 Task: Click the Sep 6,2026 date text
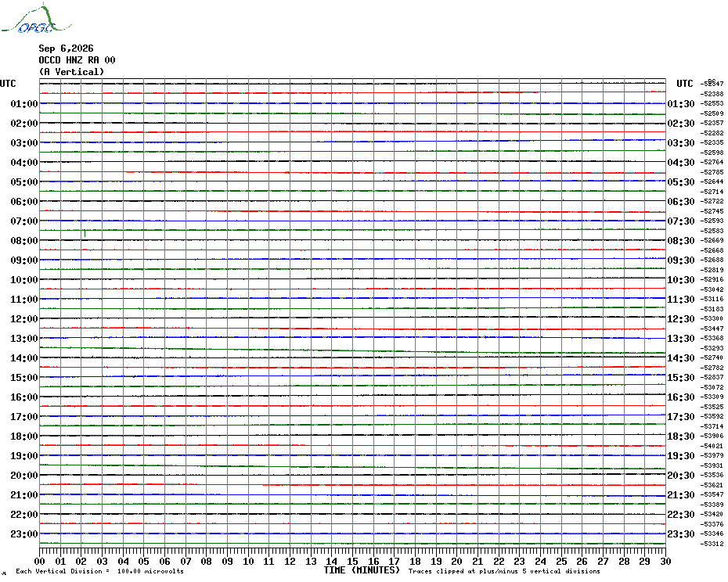tap(66, 48)
